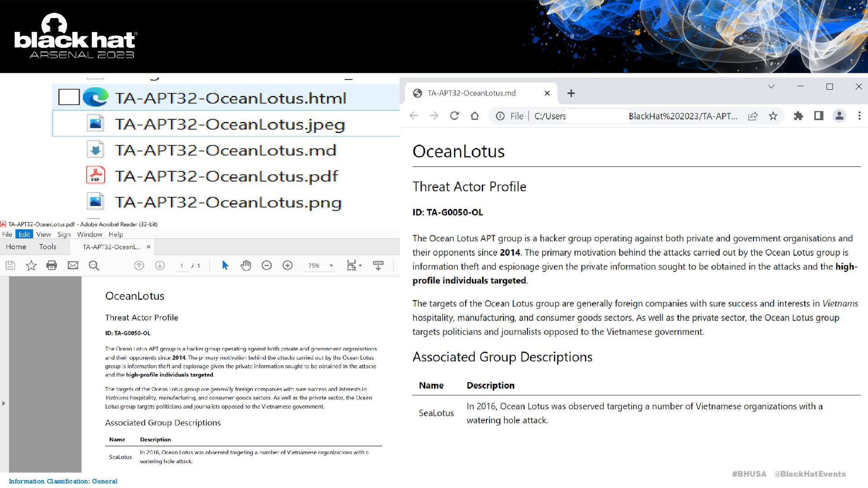Image resolution: width=868 pixels, height=488 pixels.
Task: Select the TA-APT32-OceanLotus.jpeg image icon
Action: pyautogui.click(x=95, y=123)
